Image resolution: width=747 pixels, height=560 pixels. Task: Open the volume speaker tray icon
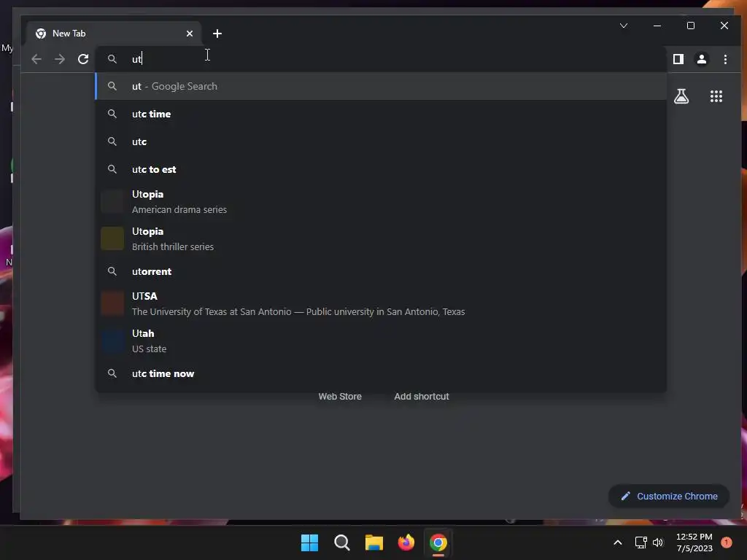(658, 542)
